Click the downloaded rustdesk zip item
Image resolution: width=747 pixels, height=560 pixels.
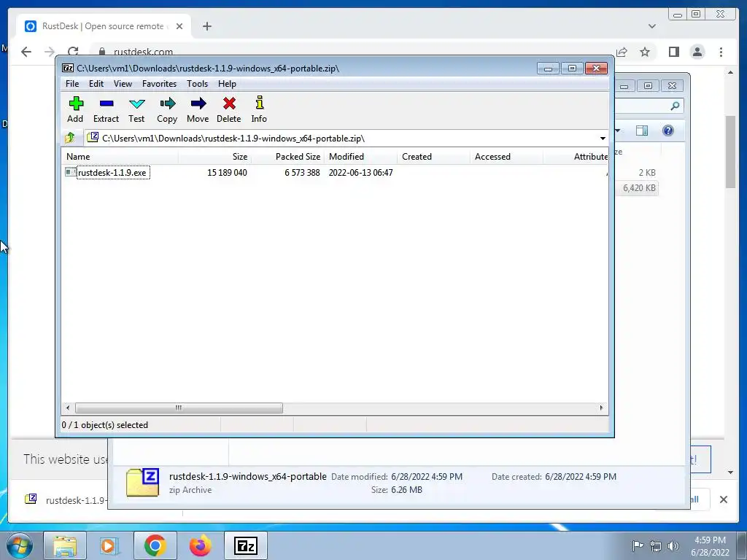point(66,500)
